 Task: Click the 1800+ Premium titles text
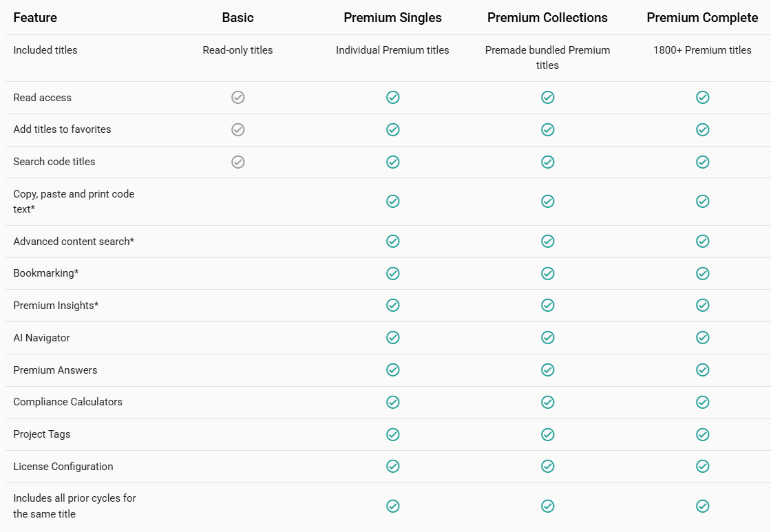pos(702,50)
